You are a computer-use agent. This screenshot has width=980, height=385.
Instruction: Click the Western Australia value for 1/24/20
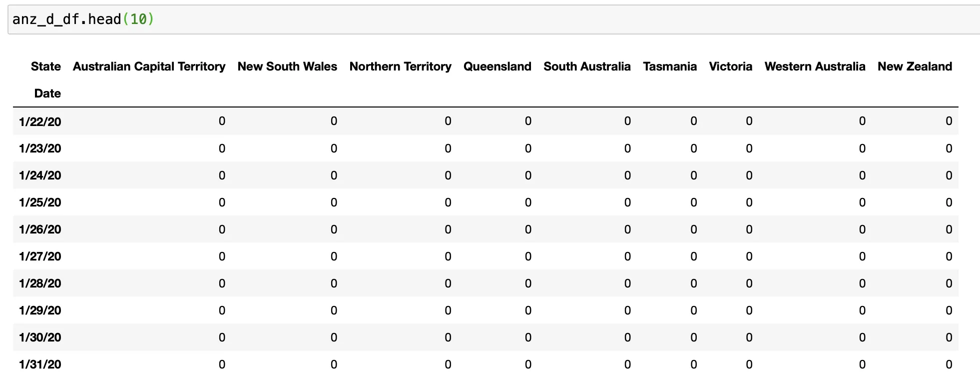[862, 175]
